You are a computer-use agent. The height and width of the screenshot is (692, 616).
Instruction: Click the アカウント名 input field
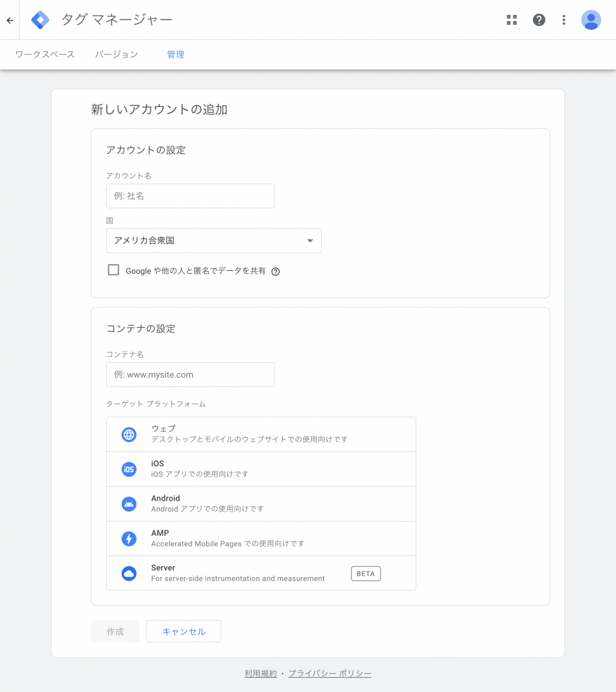point(190,196)
